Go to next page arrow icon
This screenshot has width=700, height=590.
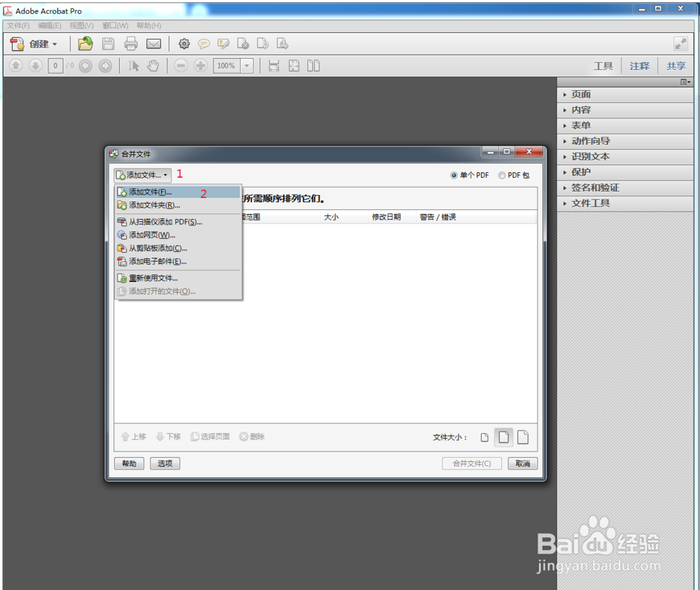click(35, 66)
